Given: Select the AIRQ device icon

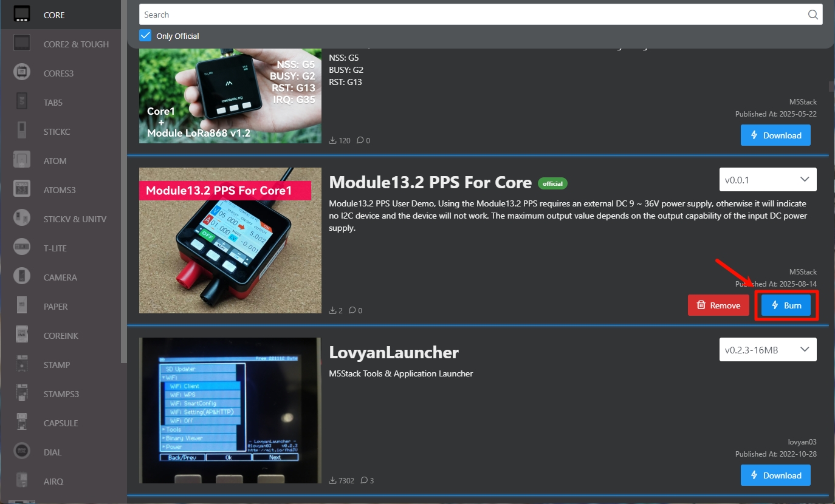Looking at the screenshot, I should tap(22, 481).
